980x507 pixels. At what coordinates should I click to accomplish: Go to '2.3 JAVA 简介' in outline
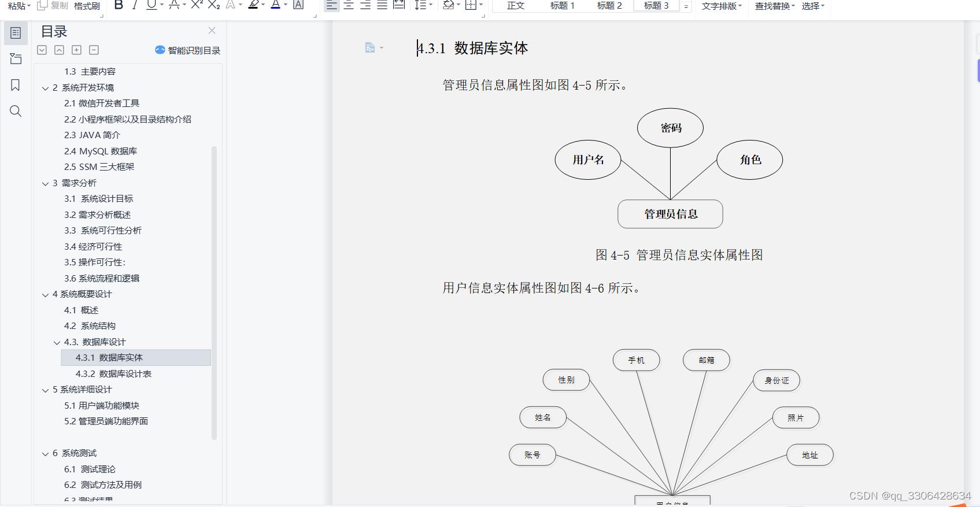92,135
